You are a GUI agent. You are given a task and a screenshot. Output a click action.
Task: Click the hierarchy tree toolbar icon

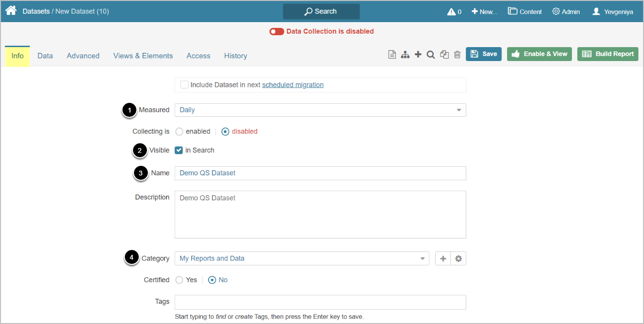pyautogui.click(x=405, y=55)
